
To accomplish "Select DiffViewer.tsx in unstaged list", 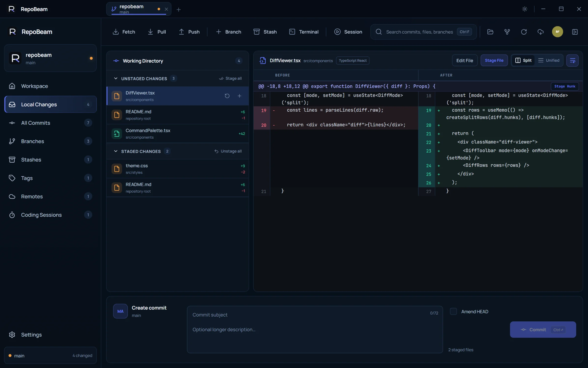I will (178, 96).
